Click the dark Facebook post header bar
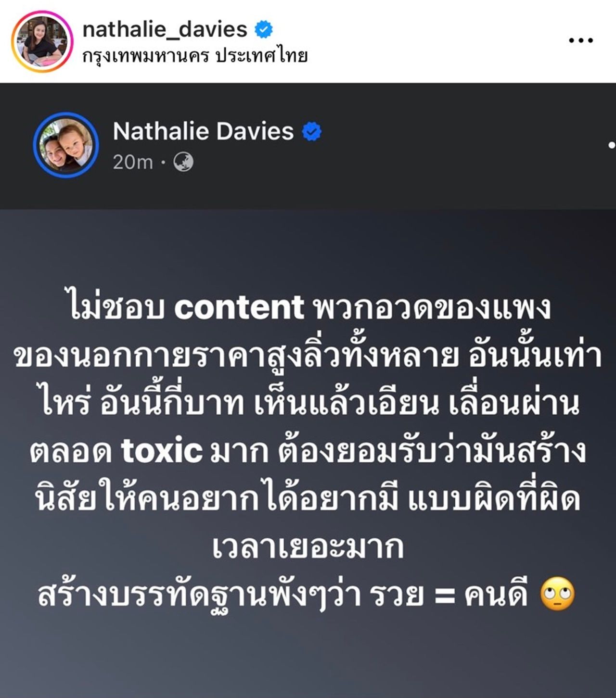The height and width of the screenshot is (698, 616). 308,146
